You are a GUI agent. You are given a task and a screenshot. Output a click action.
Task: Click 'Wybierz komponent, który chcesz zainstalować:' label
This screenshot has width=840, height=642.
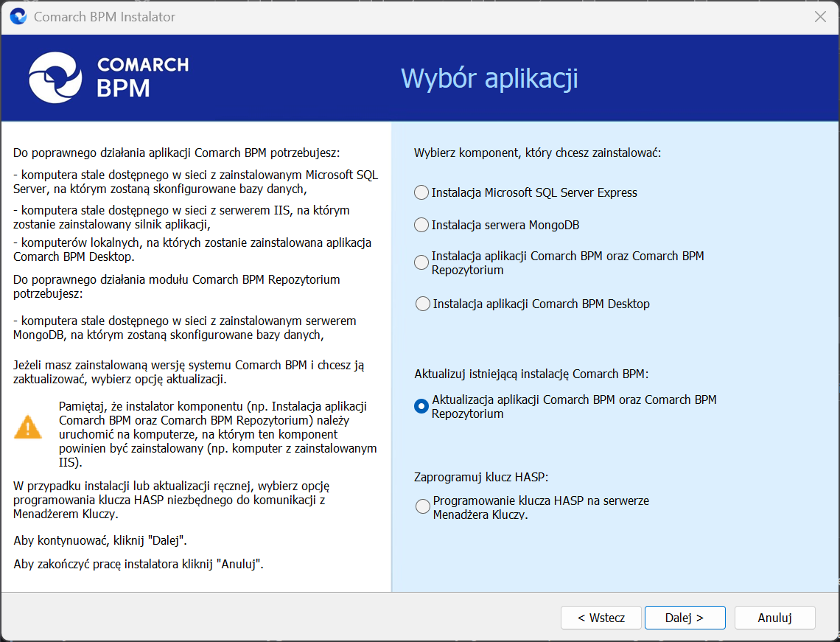pos(537,153)
